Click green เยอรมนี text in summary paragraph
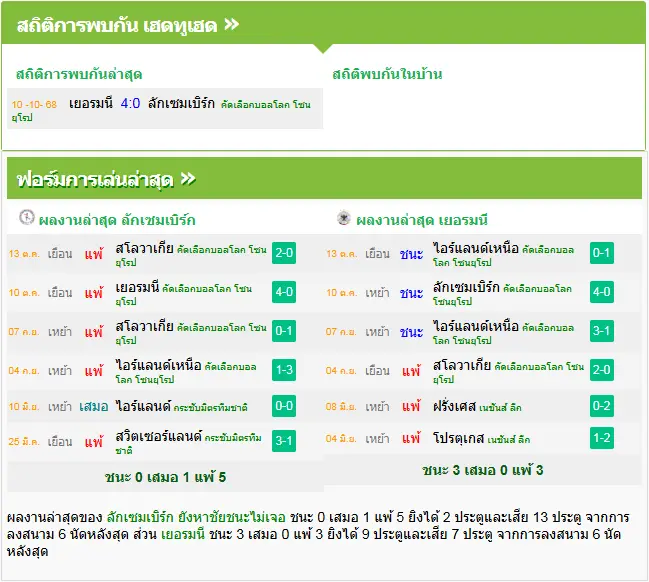The height and width of the screenshot is (582, 649). tap(183, 534)
